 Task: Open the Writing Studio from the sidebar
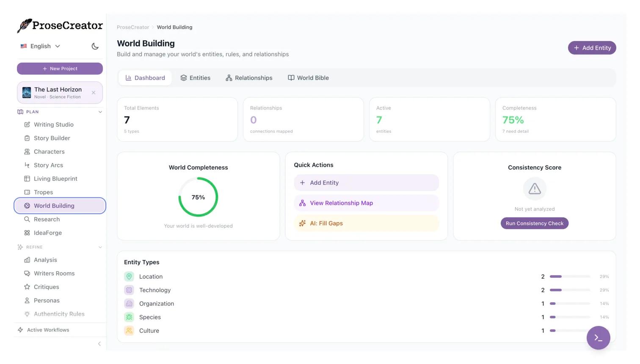pos(54,125)
